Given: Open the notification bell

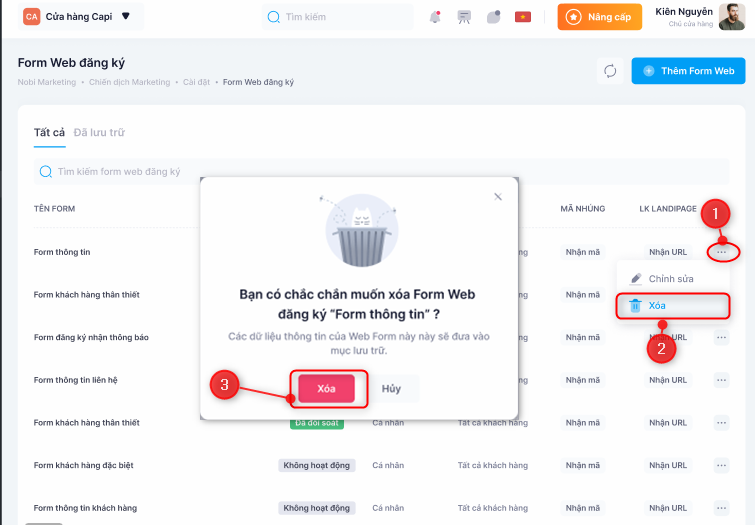Looking at the screenshot, I should point(435,17).
